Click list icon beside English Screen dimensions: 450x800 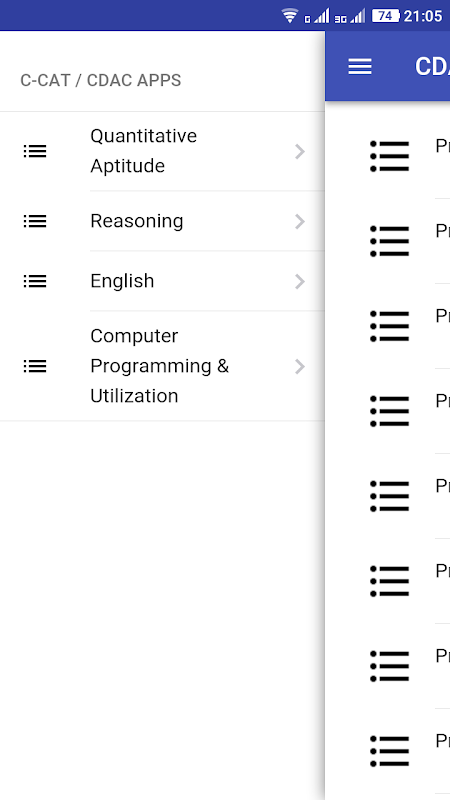(35, 281)
